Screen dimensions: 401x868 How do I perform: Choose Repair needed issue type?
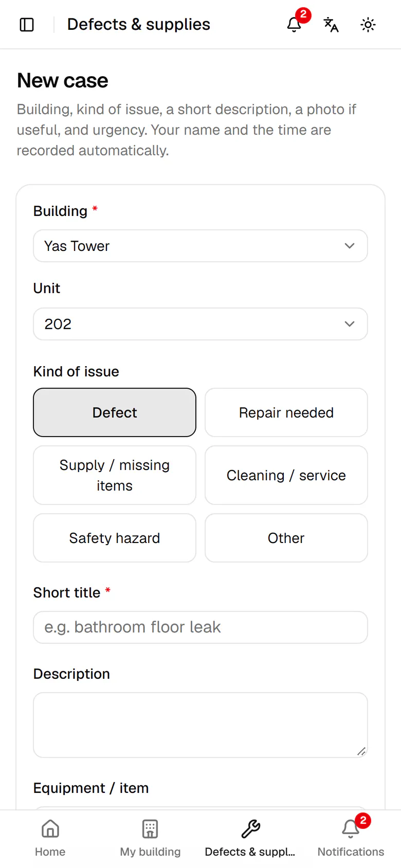(x=286, y=412)
